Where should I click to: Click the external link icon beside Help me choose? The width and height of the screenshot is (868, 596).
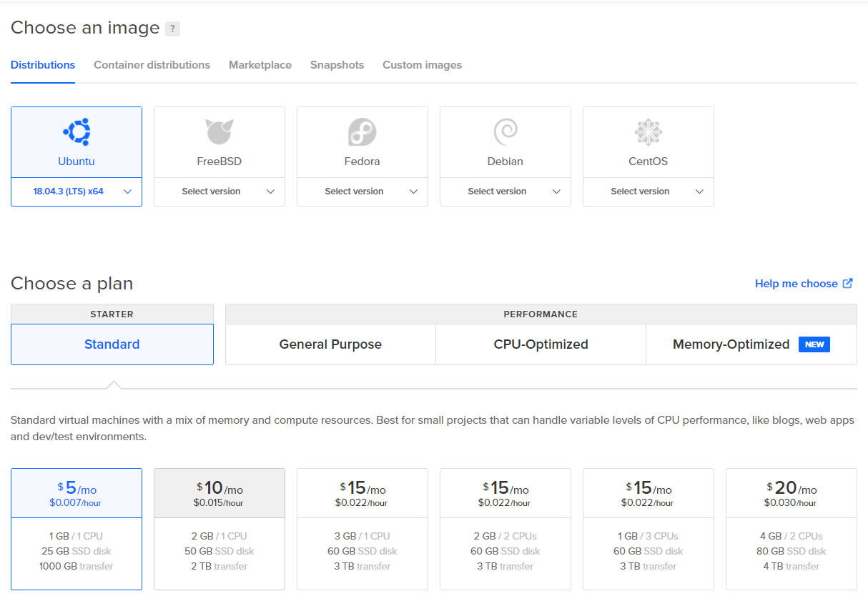847,283
